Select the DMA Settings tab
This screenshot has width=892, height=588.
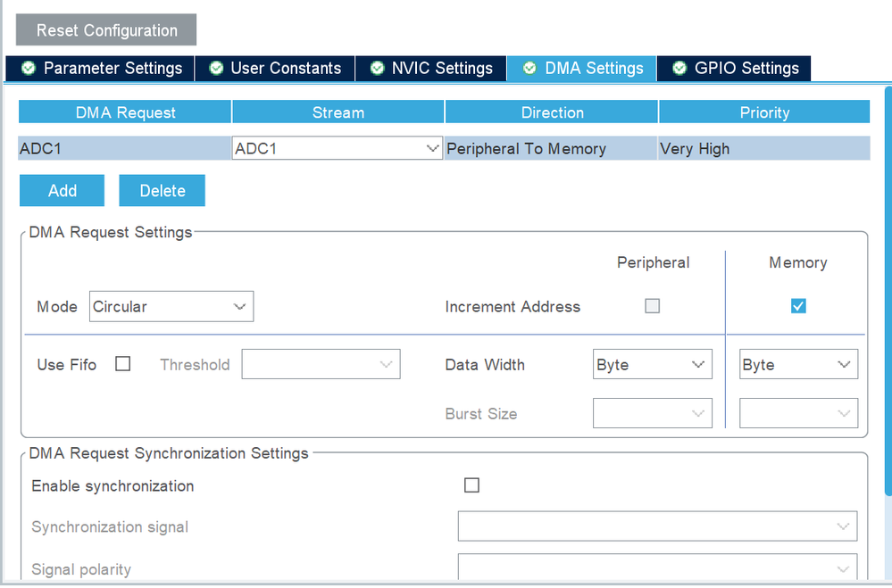581,68
